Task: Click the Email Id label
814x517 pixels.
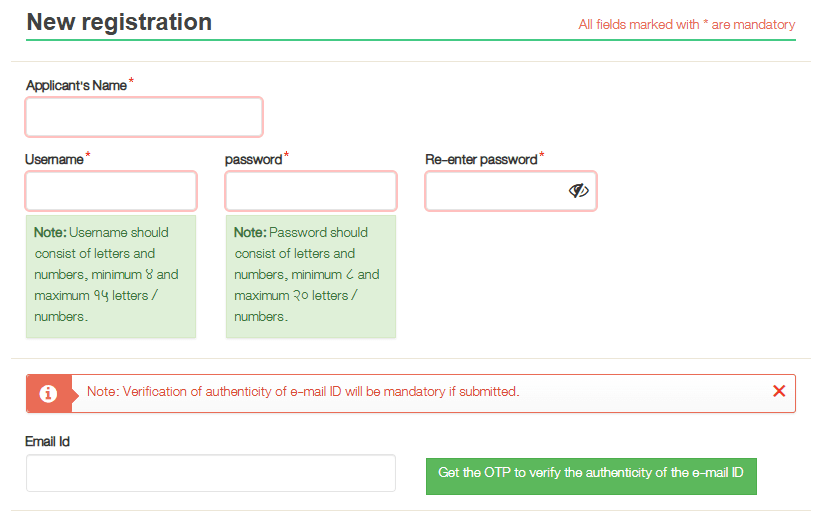Action: click(48, 441)
